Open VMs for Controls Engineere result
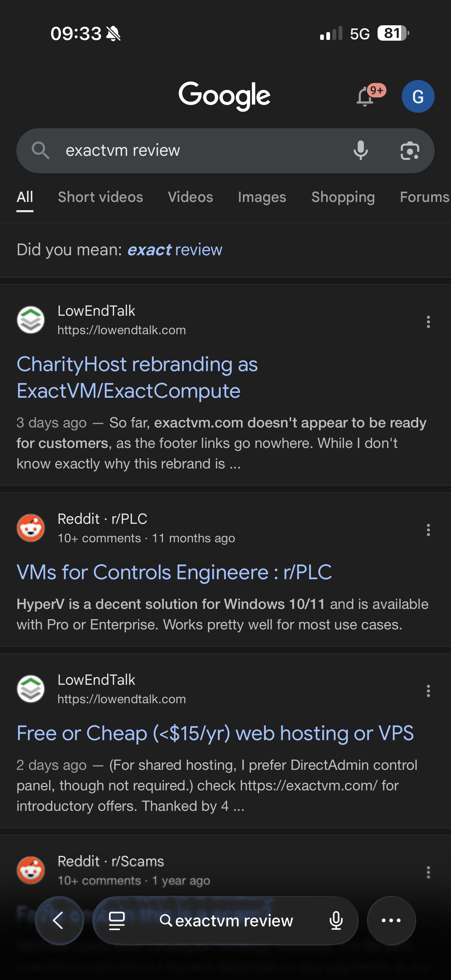 (174, 572)
